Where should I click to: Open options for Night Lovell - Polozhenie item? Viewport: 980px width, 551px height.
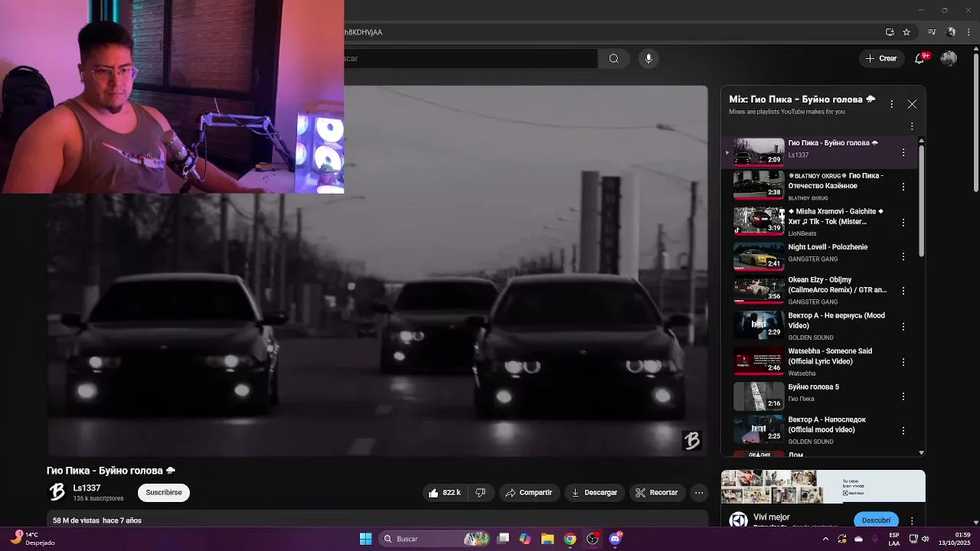pos(903,256)
